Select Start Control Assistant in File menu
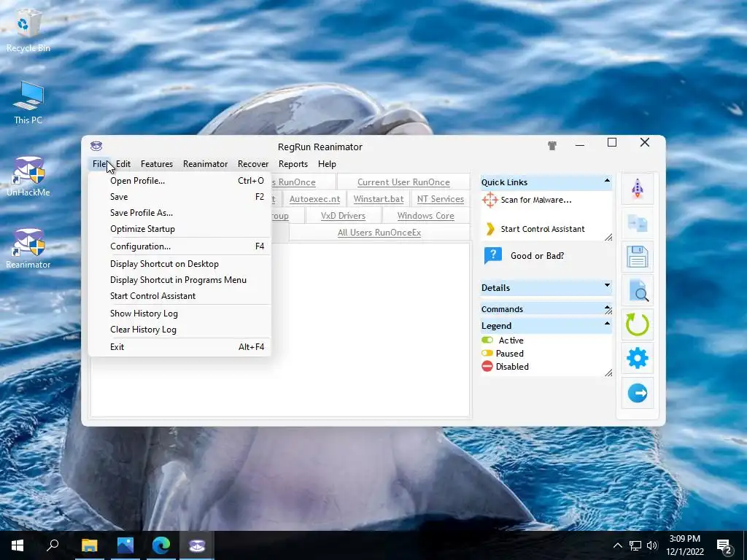The image size is (747, 560). [x=179, y=296]
